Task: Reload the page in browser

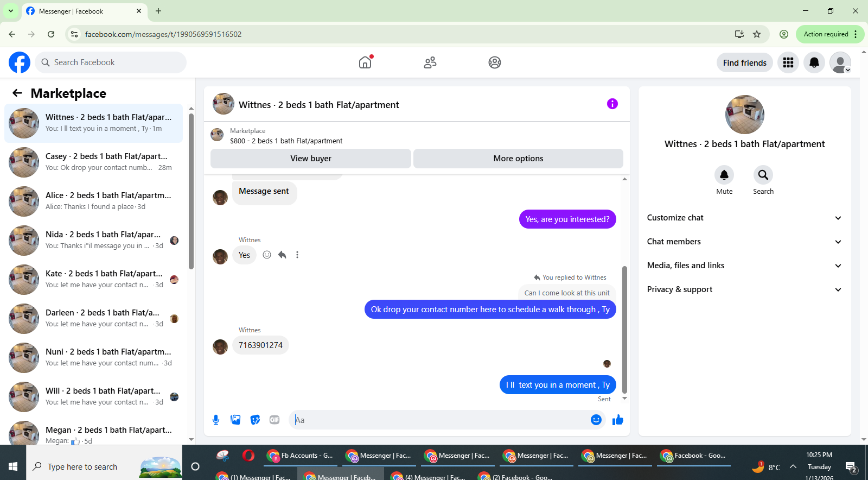Action: (51, 34)
